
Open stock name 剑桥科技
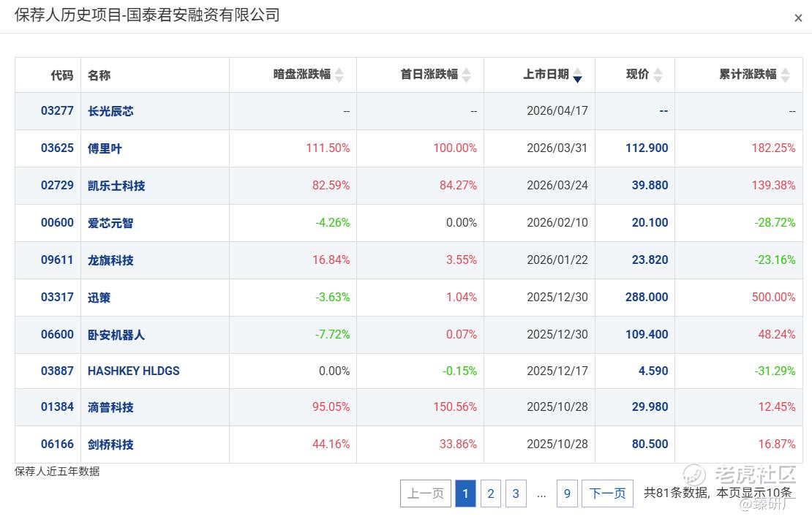(110, 445)
